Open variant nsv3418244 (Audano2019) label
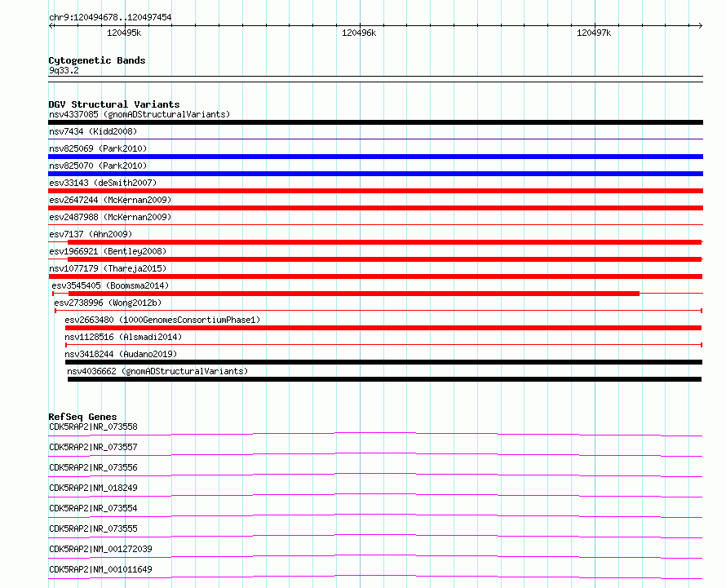 point(121,354)
